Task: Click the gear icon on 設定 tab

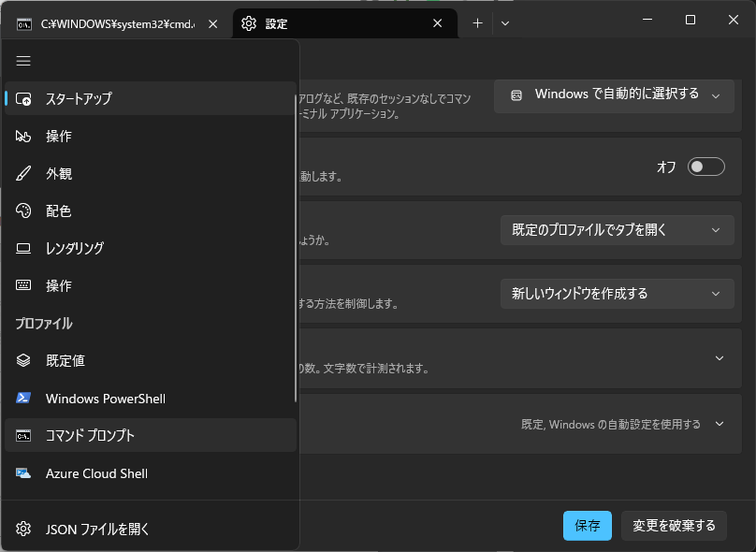Action: [x=249, y=23]
